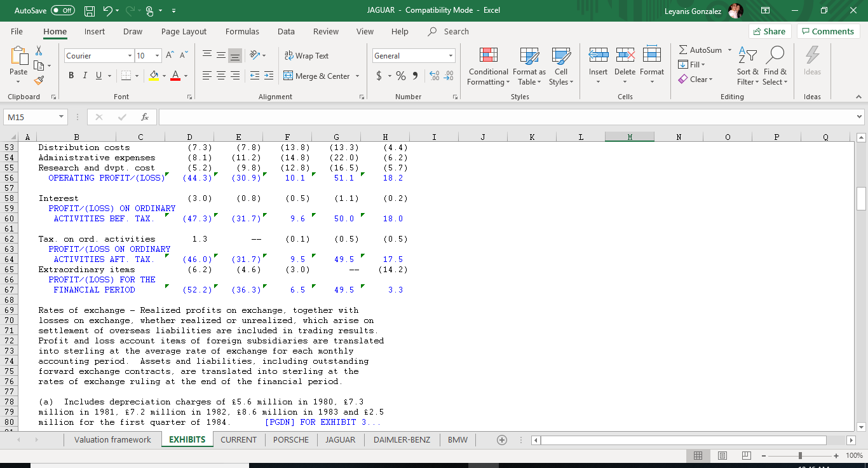
Task: Click Merge & Center
Action: [x=317, y=76]
